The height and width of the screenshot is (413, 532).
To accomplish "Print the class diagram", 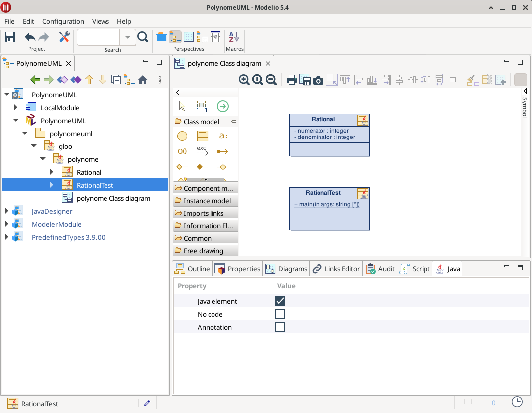I will tap(292, 80).
